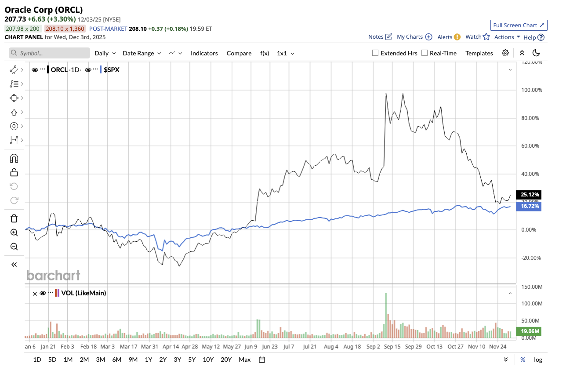Select the Fibonacci and text list tool
The image size is (588, 385).
click(14, 84)
